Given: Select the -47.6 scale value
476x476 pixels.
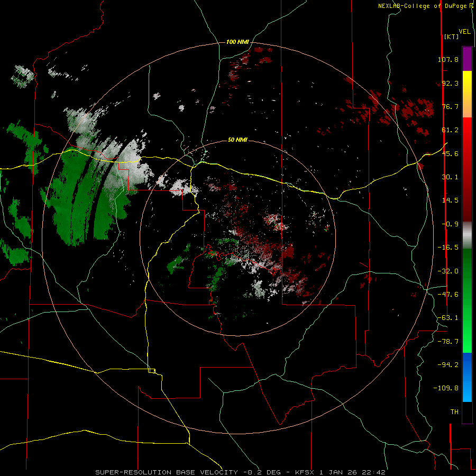Looking at the screenshot, I should (448, 295).
